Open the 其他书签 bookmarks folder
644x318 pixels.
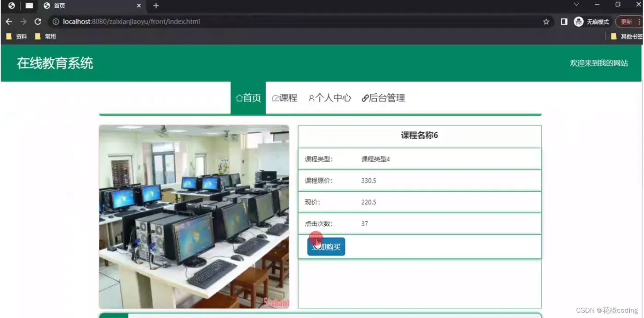click(627, 36)
